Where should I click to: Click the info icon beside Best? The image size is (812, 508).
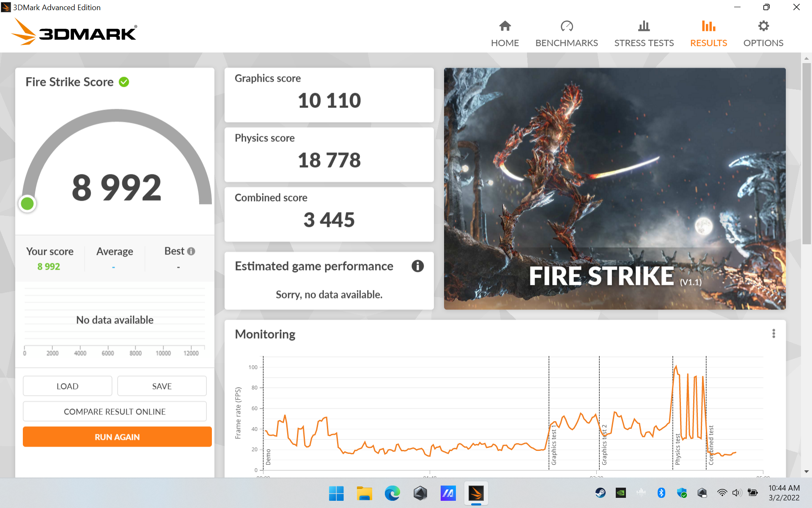191,251
